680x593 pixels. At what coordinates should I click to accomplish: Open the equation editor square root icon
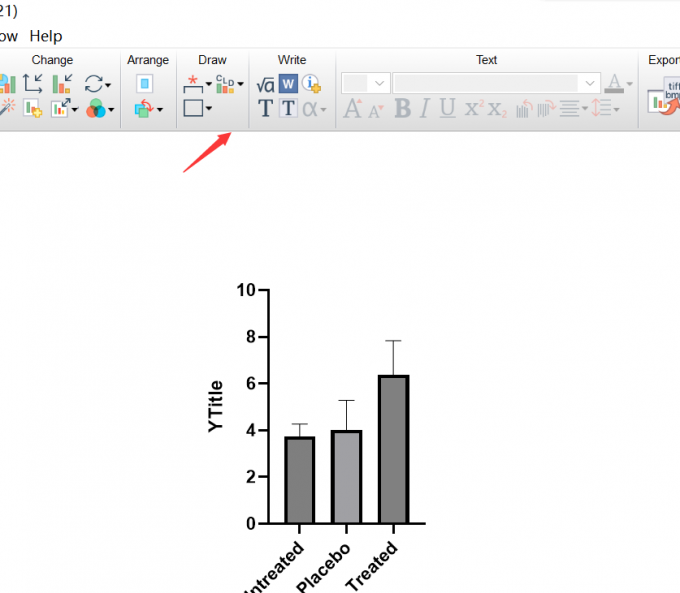click(265, 85)
